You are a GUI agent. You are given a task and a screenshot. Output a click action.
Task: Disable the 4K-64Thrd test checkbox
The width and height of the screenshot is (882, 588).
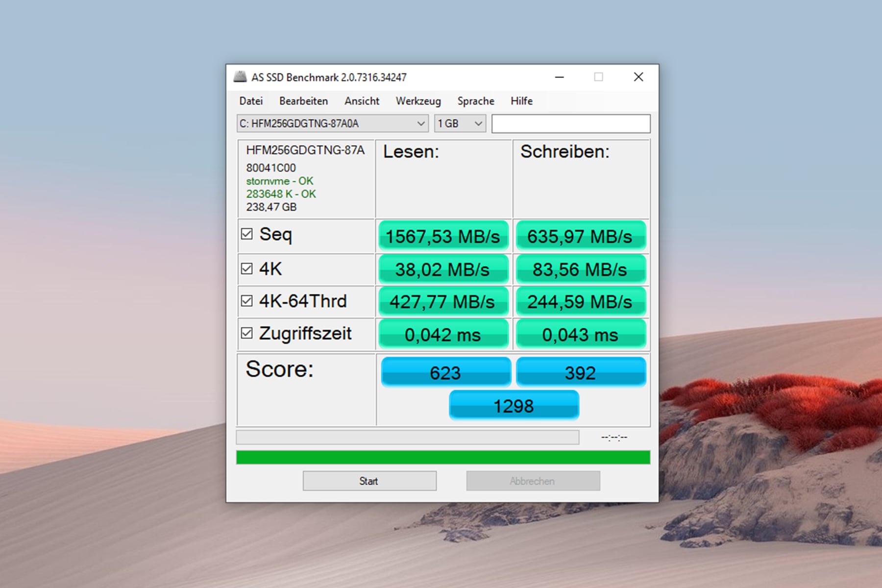(x=247, y=301)
